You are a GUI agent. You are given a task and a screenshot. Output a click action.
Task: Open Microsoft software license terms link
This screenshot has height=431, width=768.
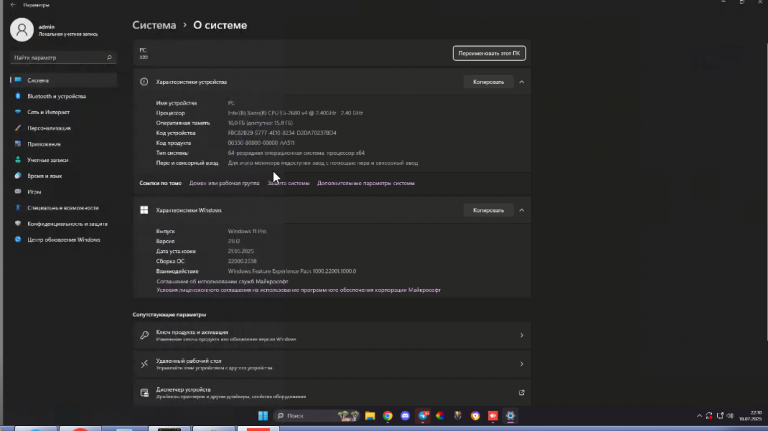coord(298,290)
